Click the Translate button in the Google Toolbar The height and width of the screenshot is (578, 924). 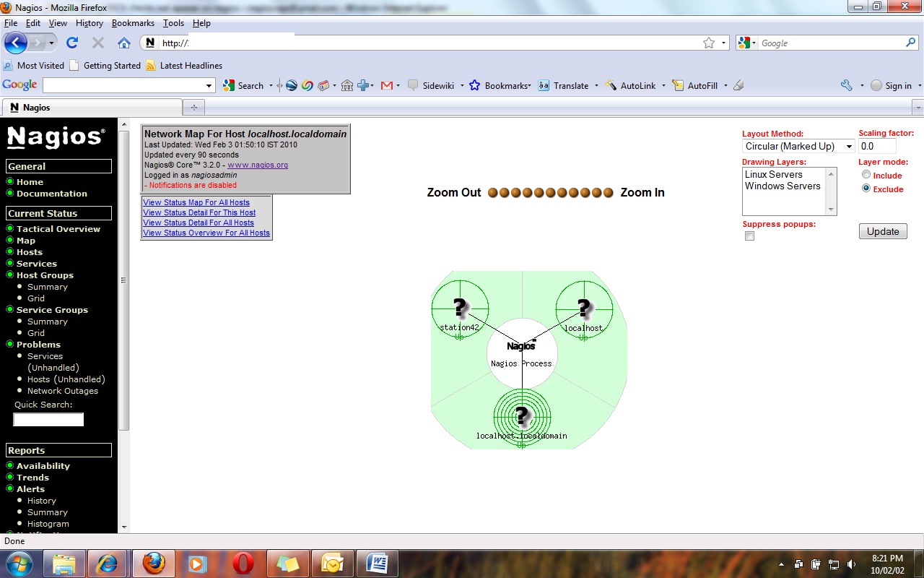click(564, 85)
